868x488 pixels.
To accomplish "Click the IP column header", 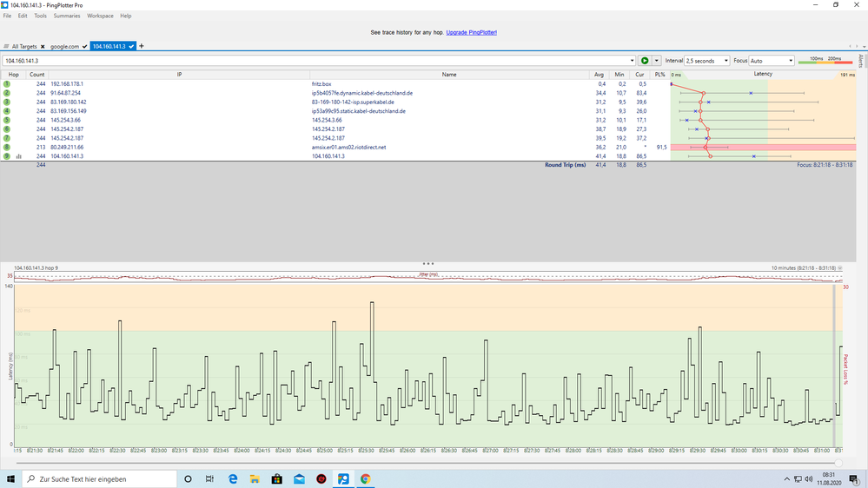I will pyautogui.click(x=179, y=75).
